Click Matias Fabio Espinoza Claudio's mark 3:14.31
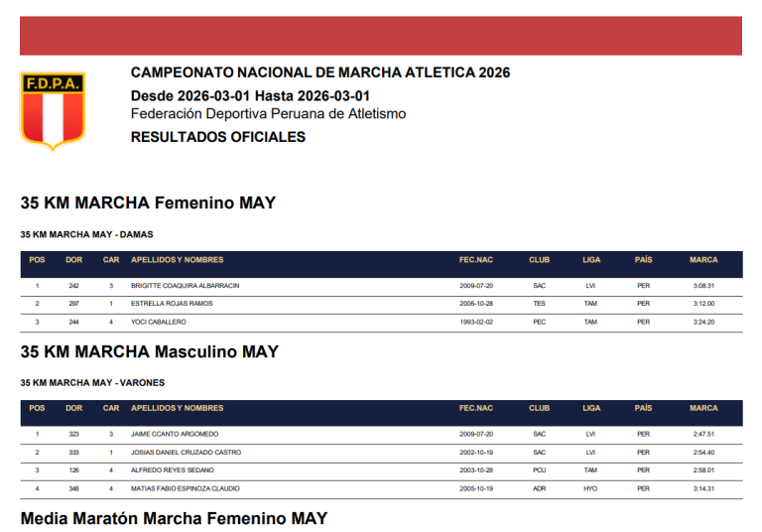Image resolution: width=762 pixels, height=532 pixels. tap(703, 488)
